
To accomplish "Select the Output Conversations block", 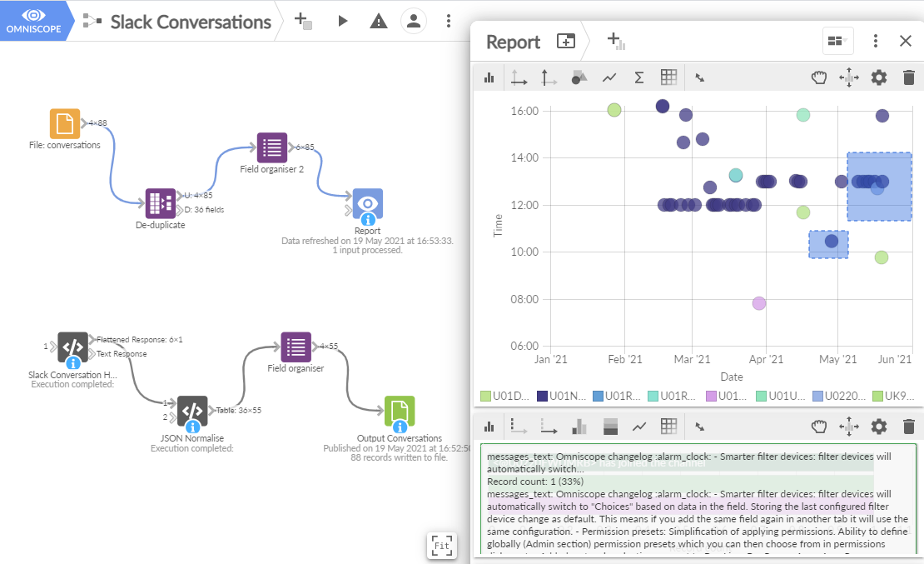I will pos(400,412).
